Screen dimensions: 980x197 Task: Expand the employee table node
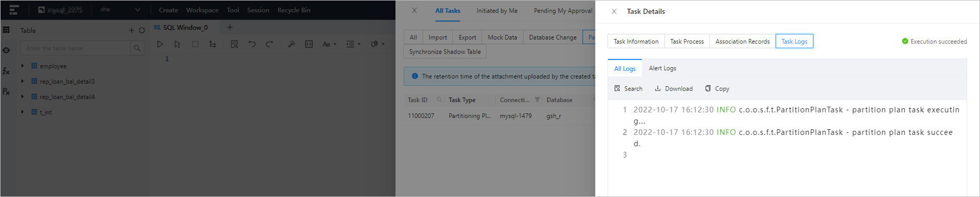click(x=23, y=66)
